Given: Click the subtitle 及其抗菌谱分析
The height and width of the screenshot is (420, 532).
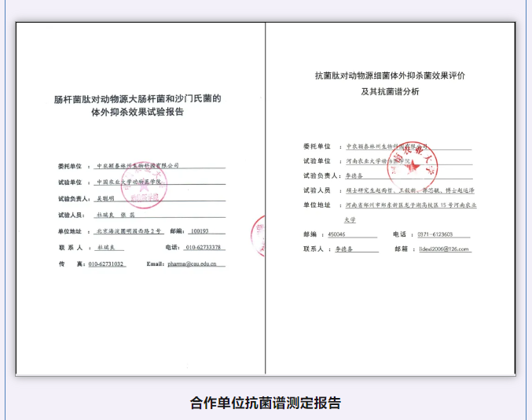Looking at the screenshot, I should [390, 91].
